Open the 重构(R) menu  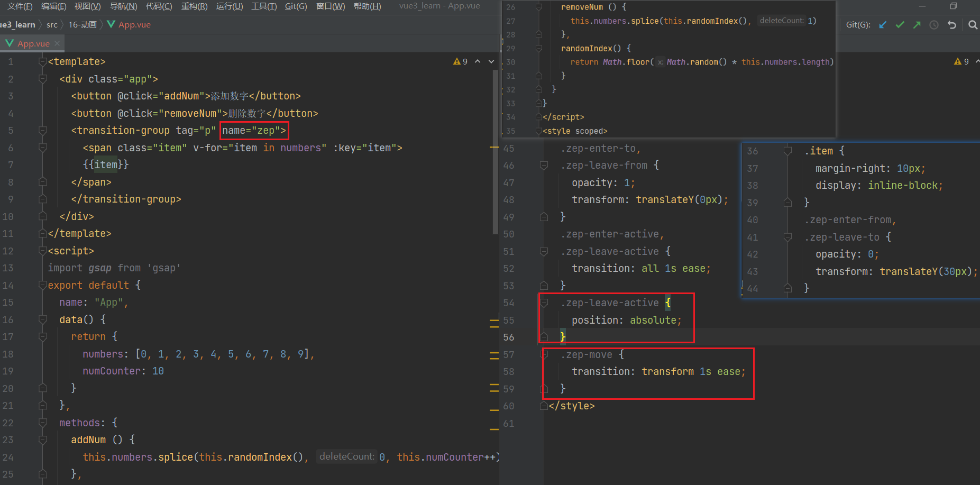click(194, 6)
